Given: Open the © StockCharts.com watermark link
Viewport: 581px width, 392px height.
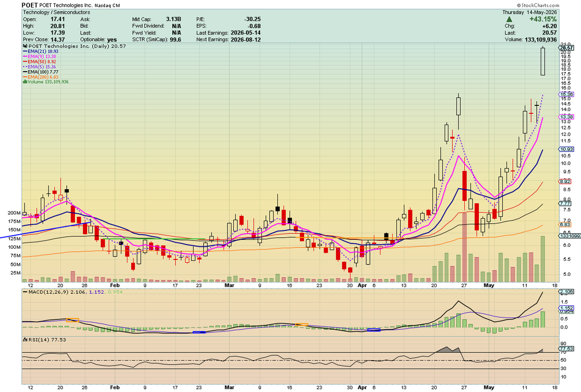Looking at the screenshot, I should click(x=539, y=5).
